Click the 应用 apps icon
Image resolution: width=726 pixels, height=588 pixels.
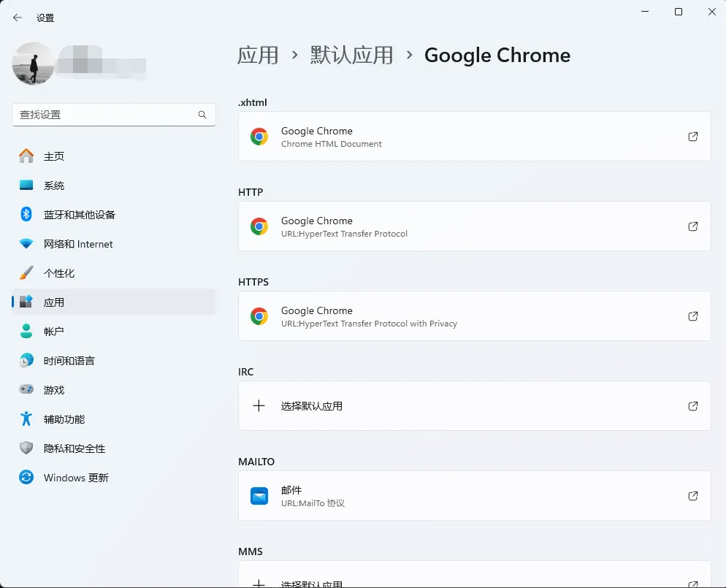[26, 302]
